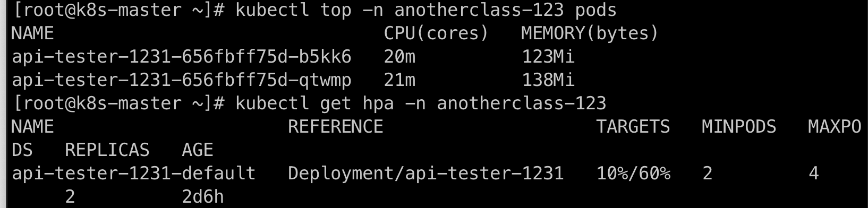Click the kubectl get hpa command text
This screenshot has width=868, height=208.
421,103
